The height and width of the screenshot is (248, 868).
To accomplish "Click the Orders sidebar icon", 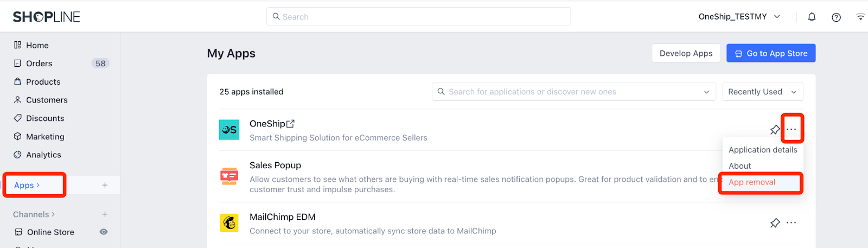I will tap(18, 63).
